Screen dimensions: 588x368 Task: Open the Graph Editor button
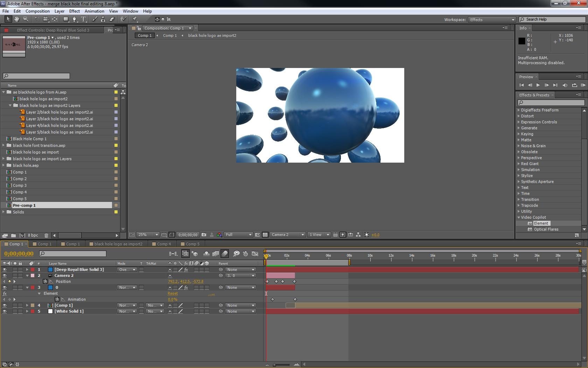pos(255,253)
